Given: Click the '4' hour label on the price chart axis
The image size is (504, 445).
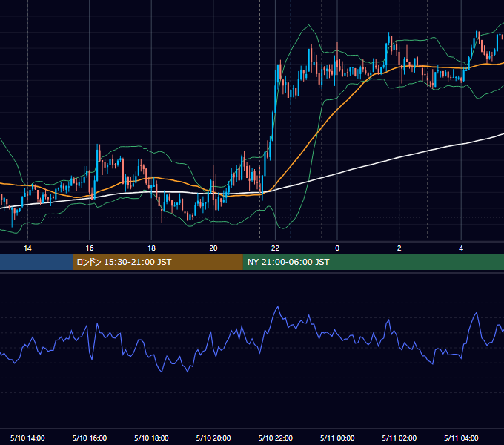Looking at the screenshot, I should [x=461, y=248].
